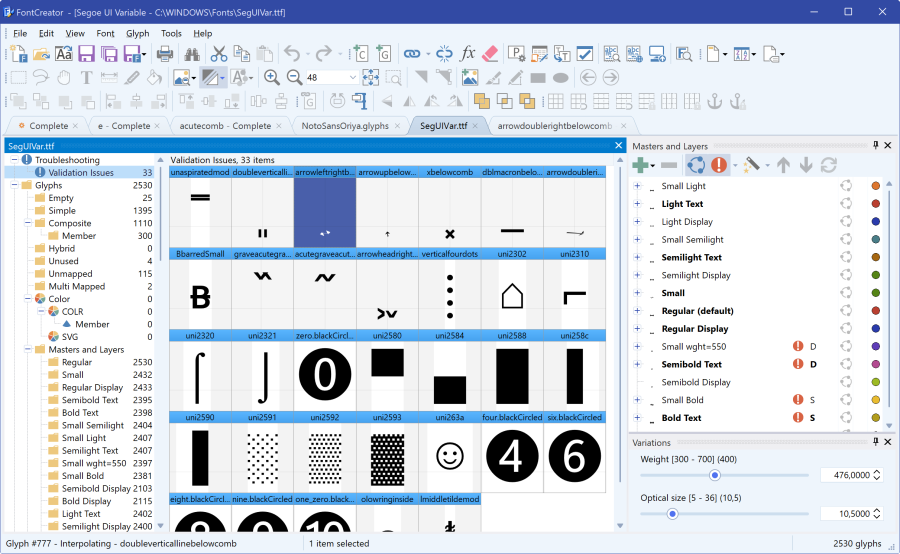Click the Insert Character icon with green plus

tap(360, 54)
